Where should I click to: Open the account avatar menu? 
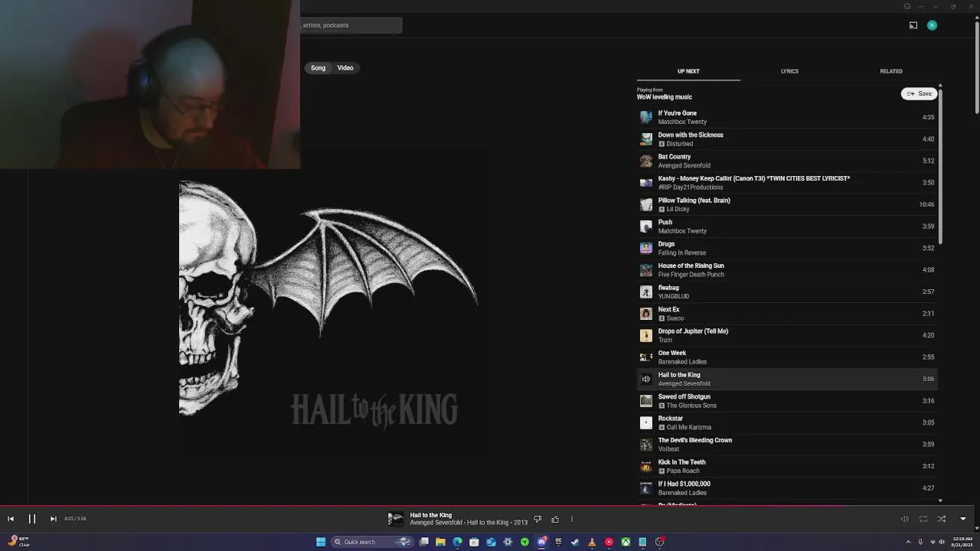tap(932, 25)
